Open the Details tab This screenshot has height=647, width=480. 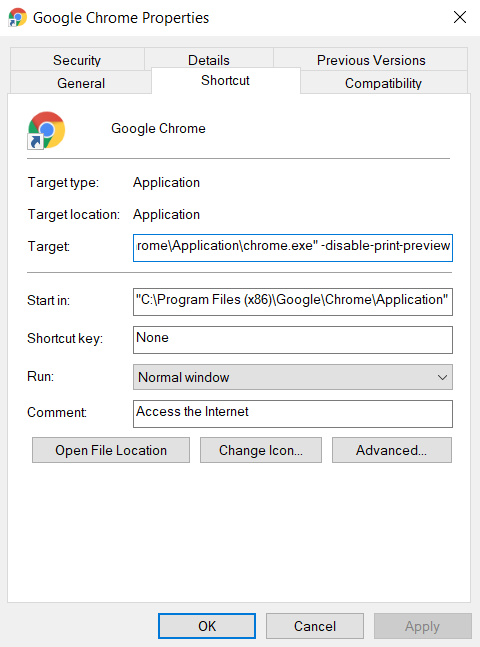click(x=209, y=59)
